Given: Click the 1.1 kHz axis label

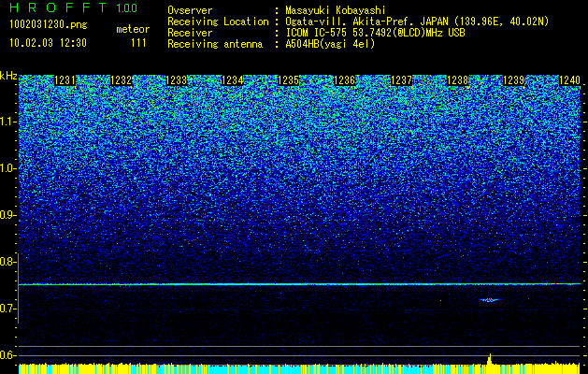Looking at the screenshot, I should click(x=8, y=122).
